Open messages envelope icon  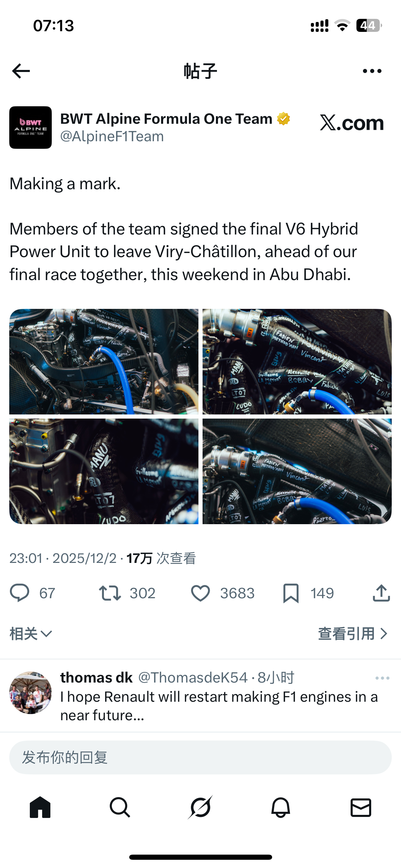pos(361,808)
